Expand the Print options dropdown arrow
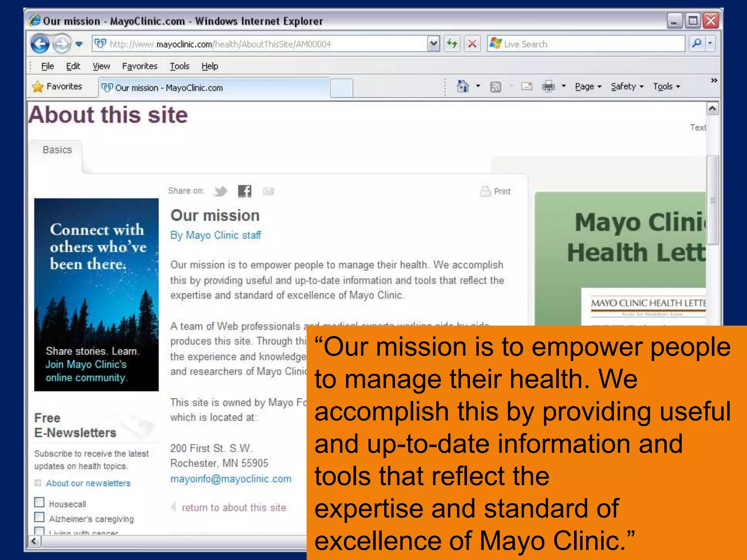The image size is (747, 560). click(x=564, y=86)
